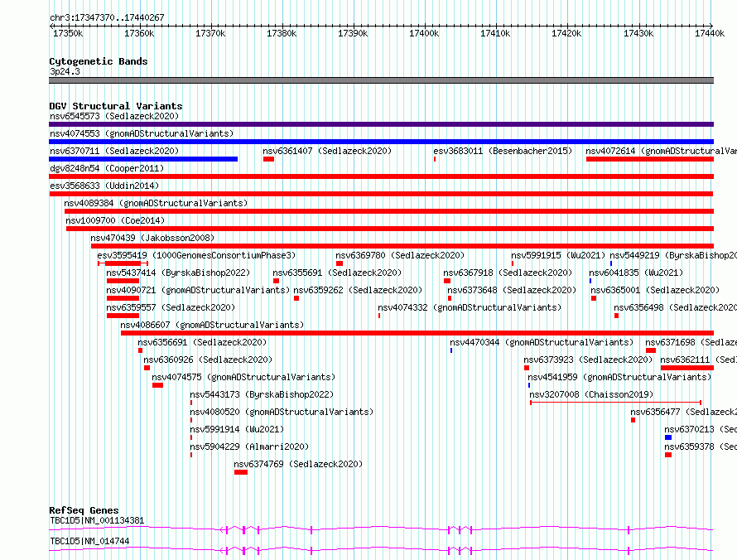Click the 17400k ruler position label
This screenshot has width=737, height=560.
click(424, 33)
